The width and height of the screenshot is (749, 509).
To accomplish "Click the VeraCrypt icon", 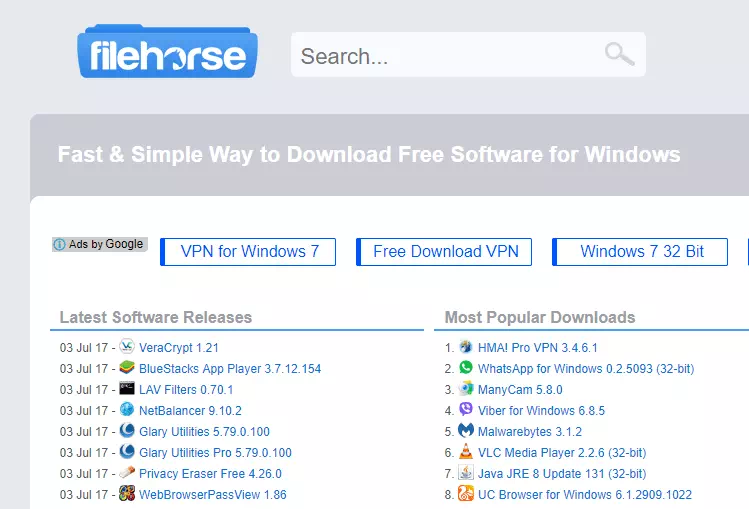I will tap(127, 346).
